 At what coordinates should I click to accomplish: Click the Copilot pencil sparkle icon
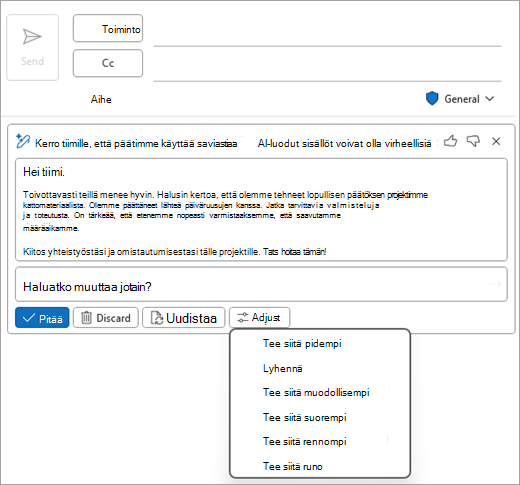pos(23,141)
